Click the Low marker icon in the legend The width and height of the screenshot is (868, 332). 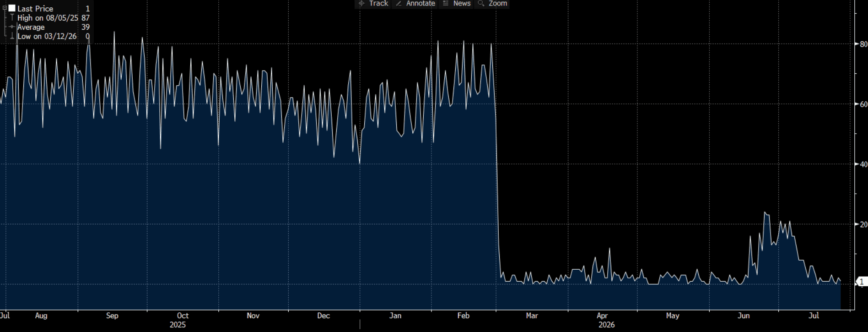coord(12,36)
